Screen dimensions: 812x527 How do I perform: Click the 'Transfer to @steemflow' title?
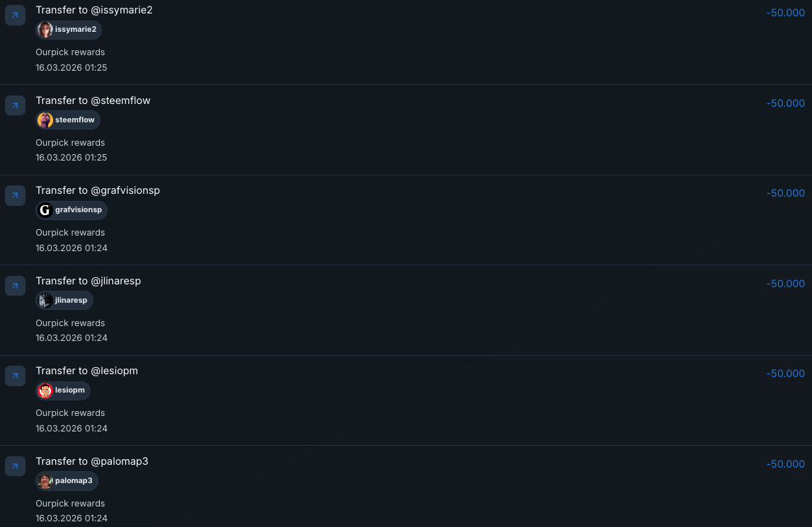(93, 100)
